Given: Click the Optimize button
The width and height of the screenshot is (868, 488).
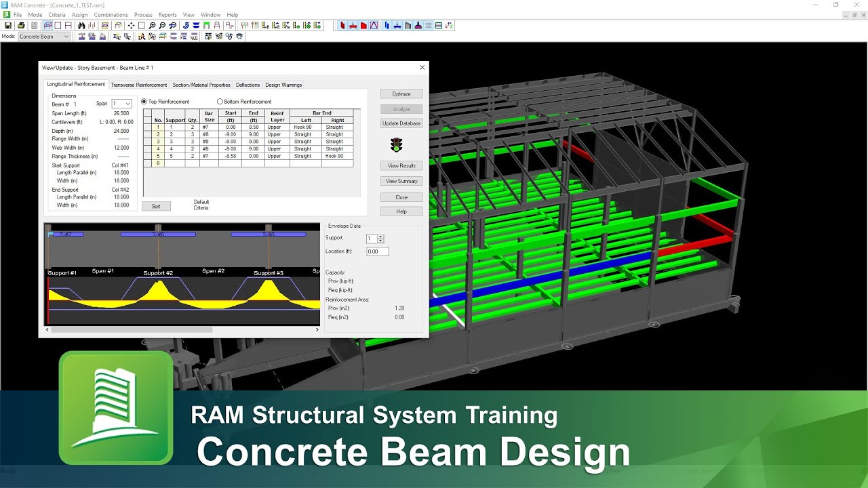Looking at the screenshot, I should pos(401,94).
